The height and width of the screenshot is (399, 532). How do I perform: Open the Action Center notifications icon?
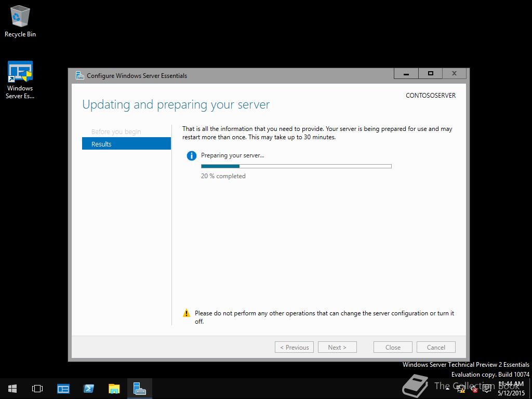(487, 389)
